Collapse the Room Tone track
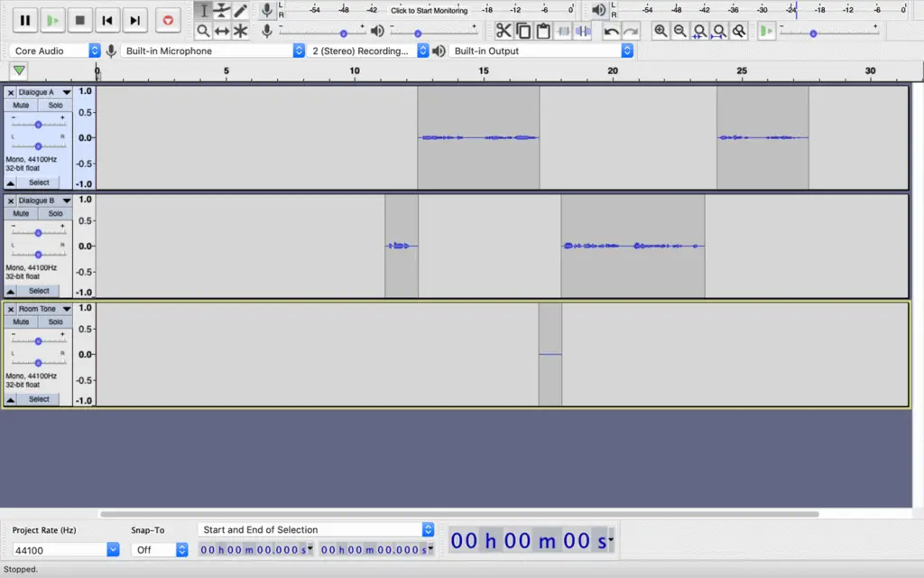This screenshot has height=578, width=924. 11,399
